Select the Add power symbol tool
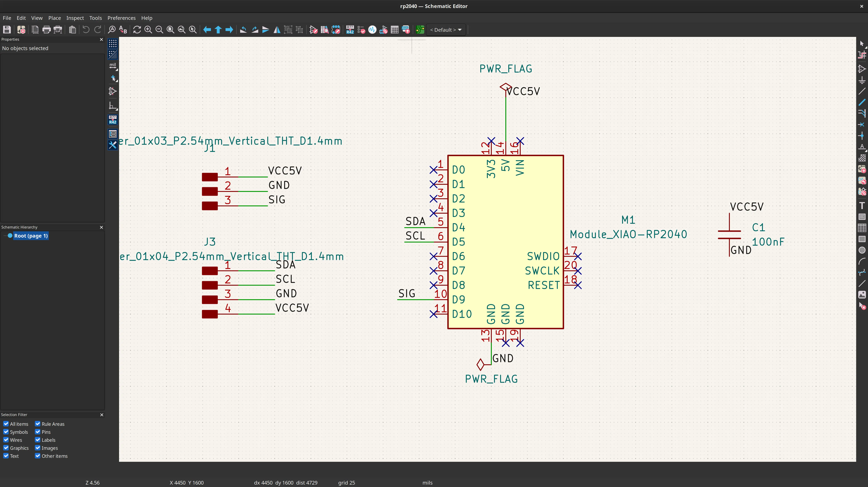 (x=862, y=80)
